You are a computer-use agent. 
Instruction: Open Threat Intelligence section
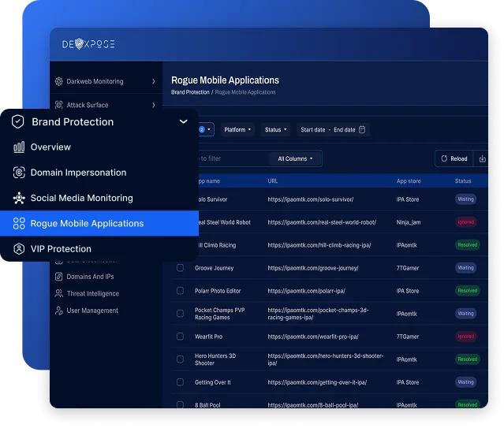[x=92, y=293]
